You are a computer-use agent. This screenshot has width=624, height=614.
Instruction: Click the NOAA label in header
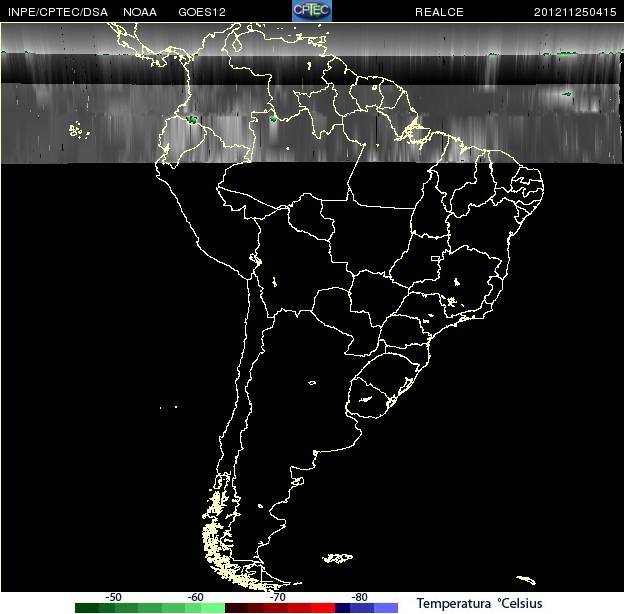coord(140,12)
